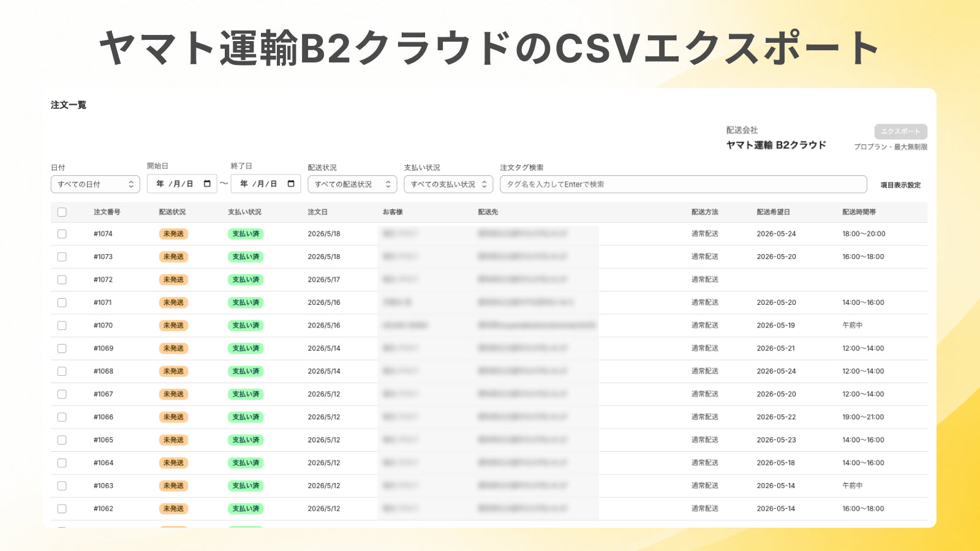This screenshot has width=980, height=551.
Task: Tick the checkbox for order #1070
Action: (62, 326)
